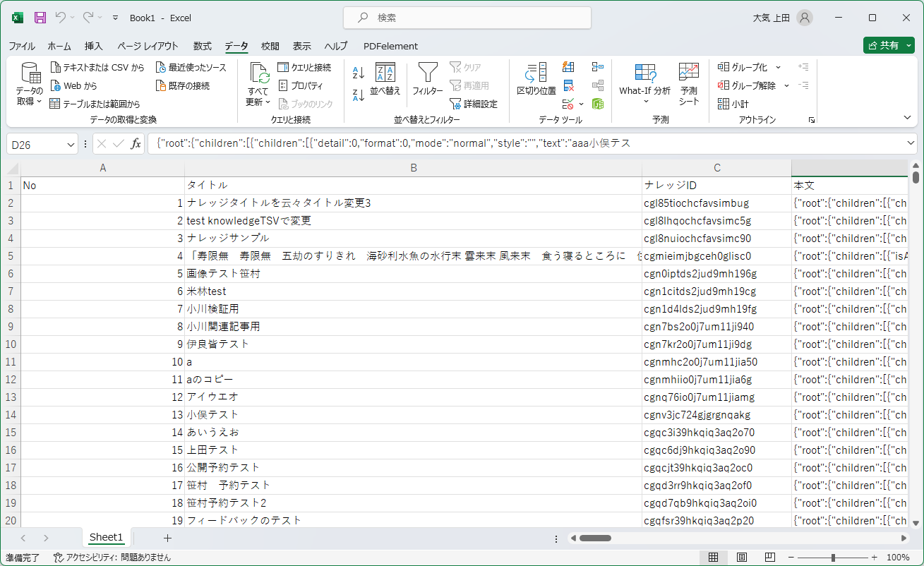Image resolution: width=924 pixels, height=566 pixels.
Task: Sort ascending with the A-Z icon
Action: pyautogui.click(x=358, y=73)
